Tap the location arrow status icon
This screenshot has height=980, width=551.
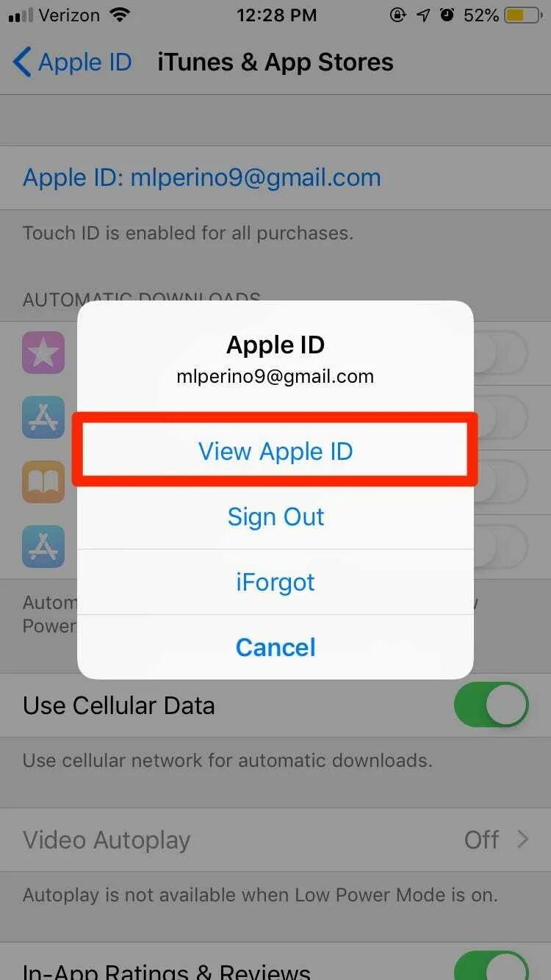click(423, 15)
